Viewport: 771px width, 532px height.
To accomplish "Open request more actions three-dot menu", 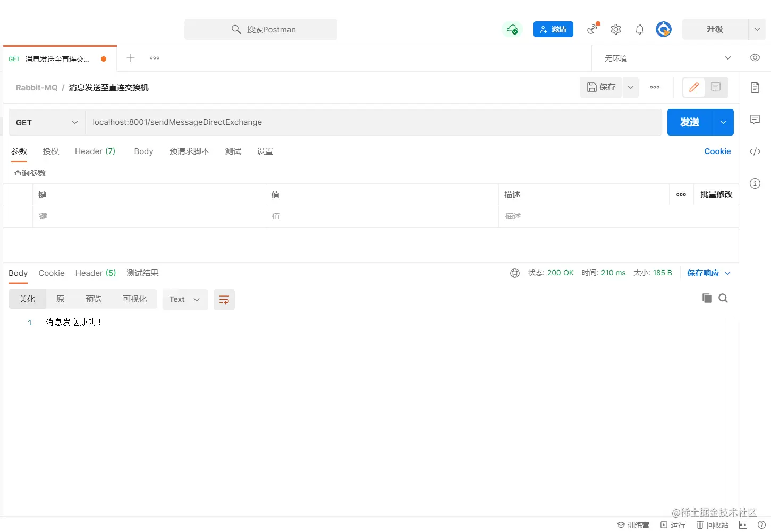I will tap(655, 87).
